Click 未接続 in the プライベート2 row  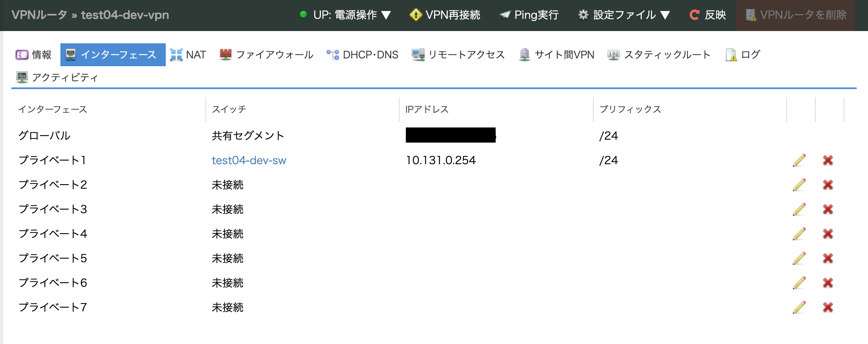point(228,185)
